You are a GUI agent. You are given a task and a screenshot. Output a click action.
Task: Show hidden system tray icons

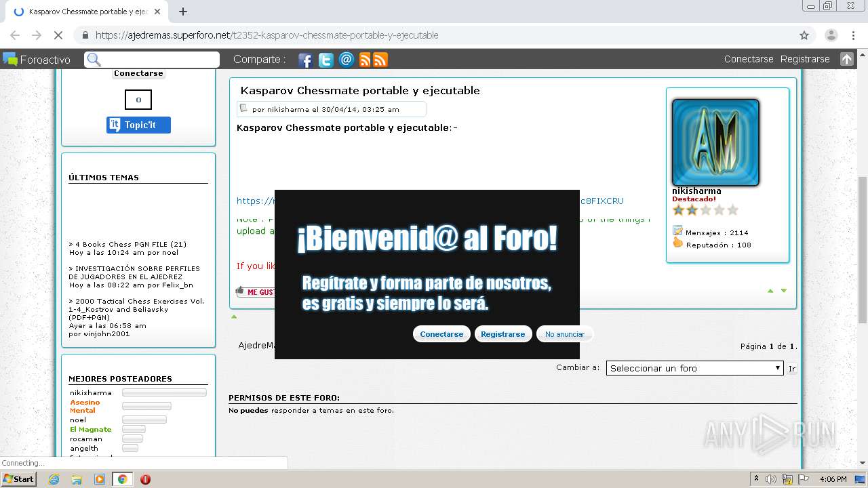[756, 479]
